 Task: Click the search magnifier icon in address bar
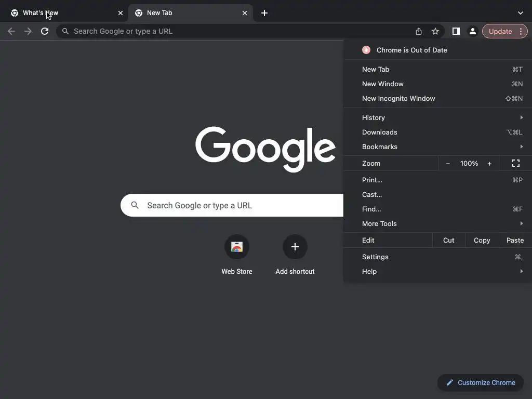(65, 31)
